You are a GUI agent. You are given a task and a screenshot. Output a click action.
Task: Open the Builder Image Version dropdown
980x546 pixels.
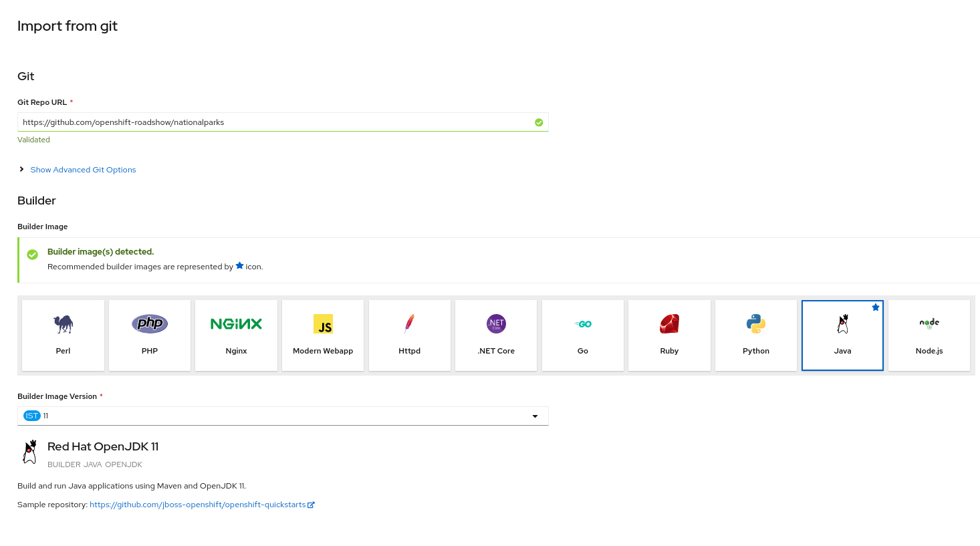(x=282, y=415)
